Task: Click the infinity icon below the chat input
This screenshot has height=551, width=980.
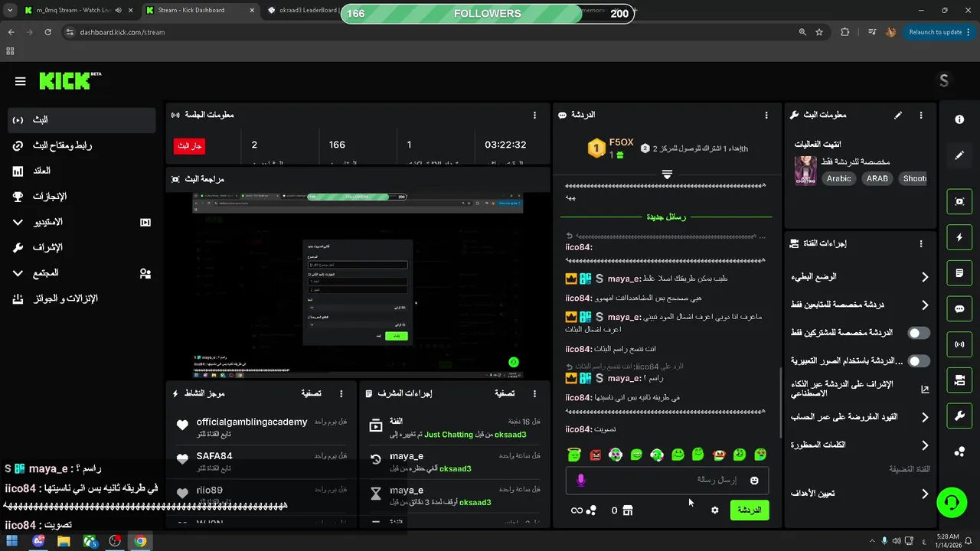Action: coord(577,510)
